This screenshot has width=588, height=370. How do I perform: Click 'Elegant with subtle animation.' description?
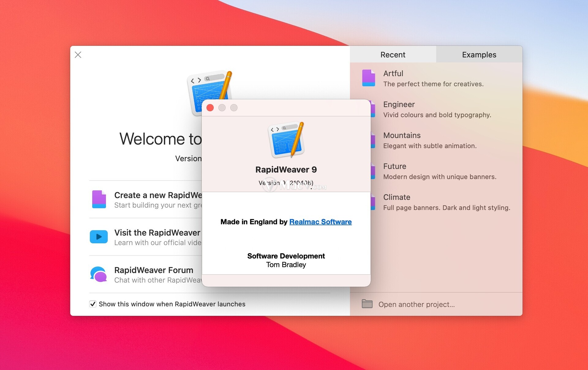430,146
